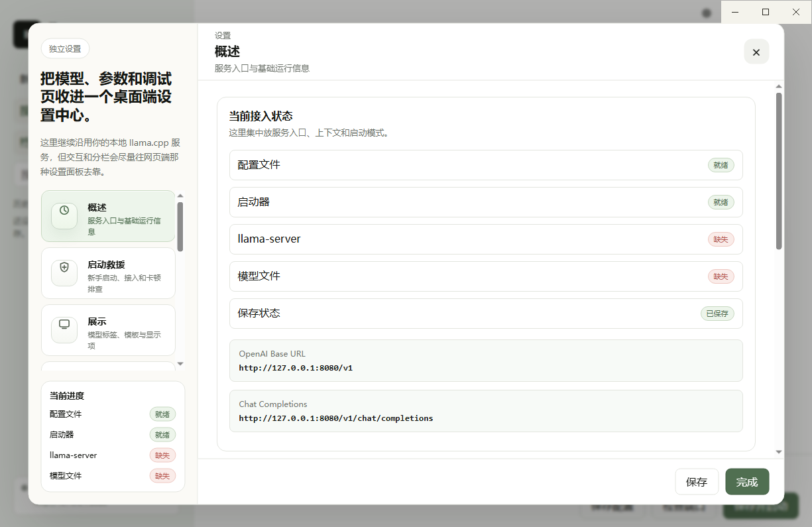Click the monitor icon of 展示
812x527 pixels.
tap(64, 324)
